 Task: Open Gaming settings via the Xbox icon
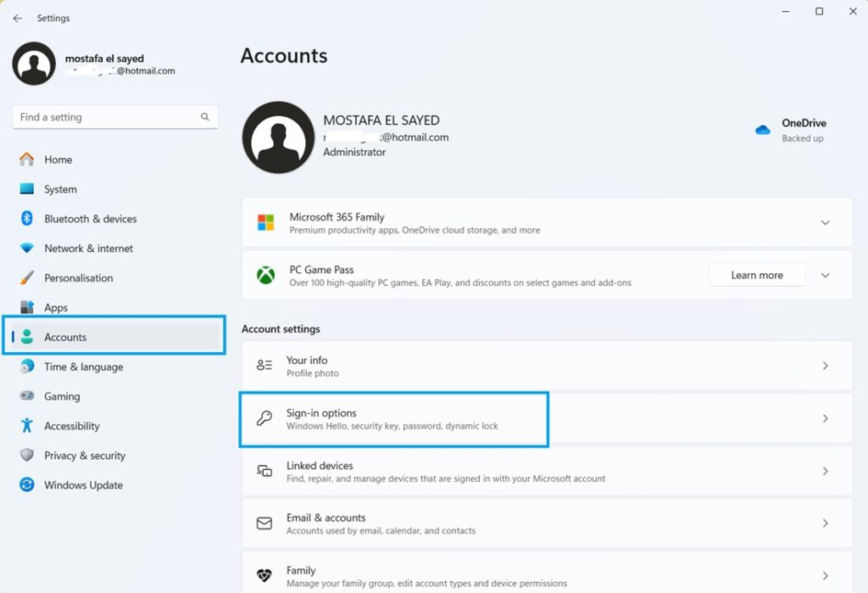pos(27,396)
